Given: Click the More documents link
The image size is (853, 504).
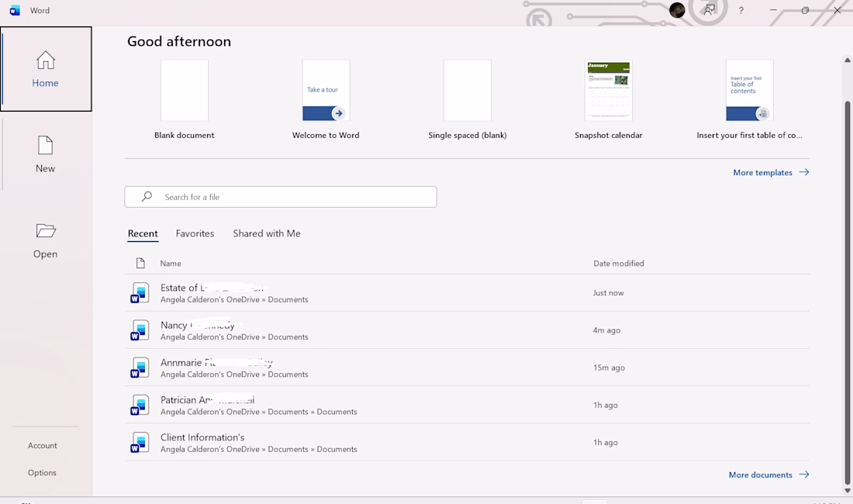Looking at the screenshot, I should 761,475.
